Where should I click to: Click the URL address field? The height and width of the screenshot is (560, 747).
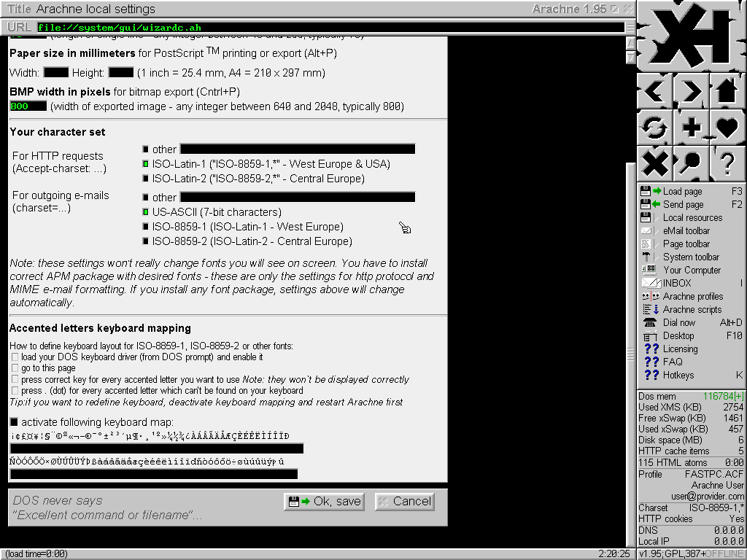(330, 28)
